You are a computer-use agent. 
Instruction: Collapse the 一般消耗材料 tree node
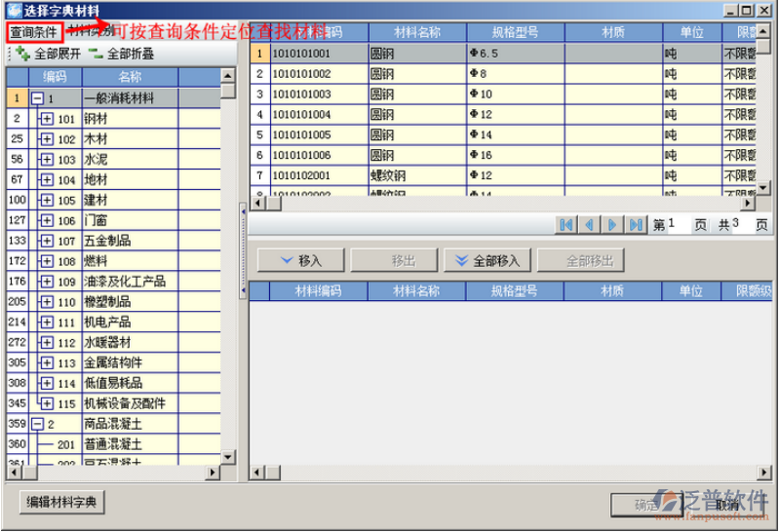pos(37,98)
